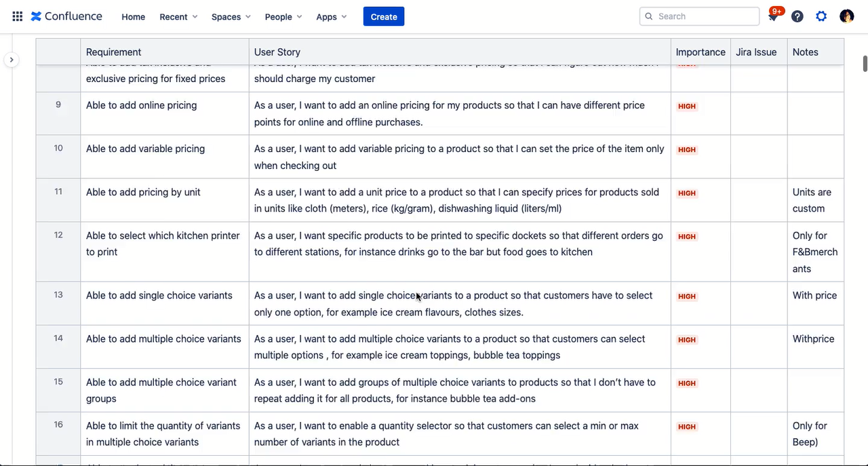868x466 pixels.
Task: Click the HIGH status label in row 12
Action: tap(687, 237)
